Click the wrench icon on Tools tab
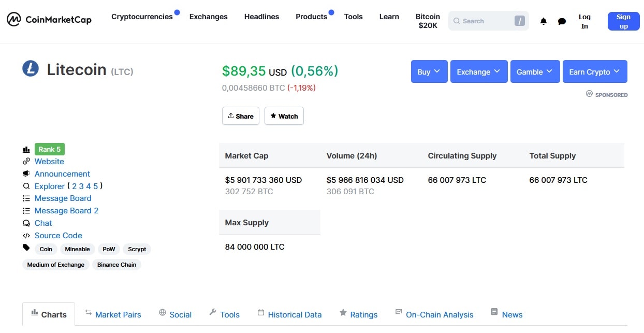 pyautogui.click(x=213, y=312)
